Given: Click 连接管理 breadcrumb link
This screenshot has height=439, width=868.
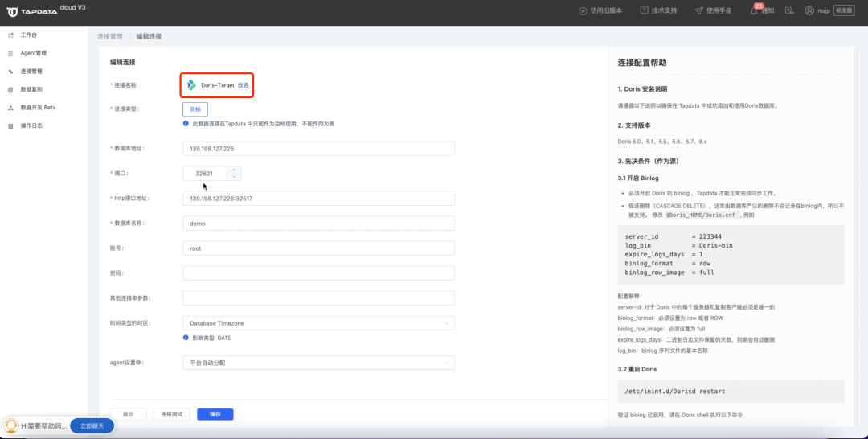Looking at the screenshot, I should tap(110, 36).
